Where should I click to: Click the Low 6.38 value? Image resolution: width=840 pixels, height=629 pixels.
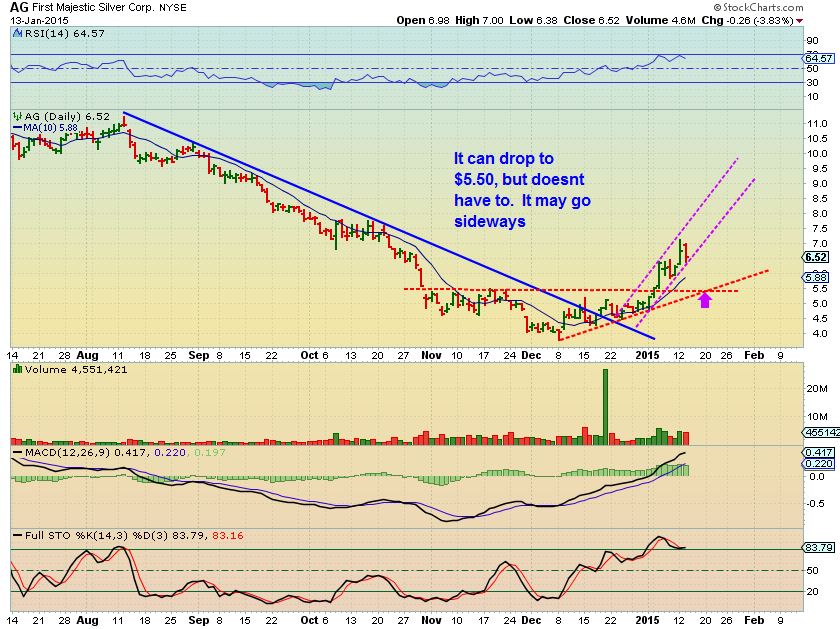(534, 20)
